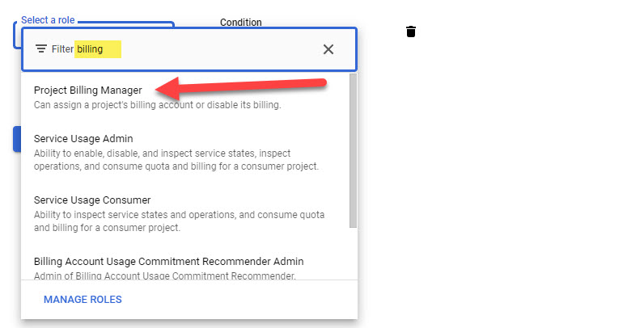Choose the Service Usage Admin role
Screen dimensions: 644x328
[x=83, y=138]
